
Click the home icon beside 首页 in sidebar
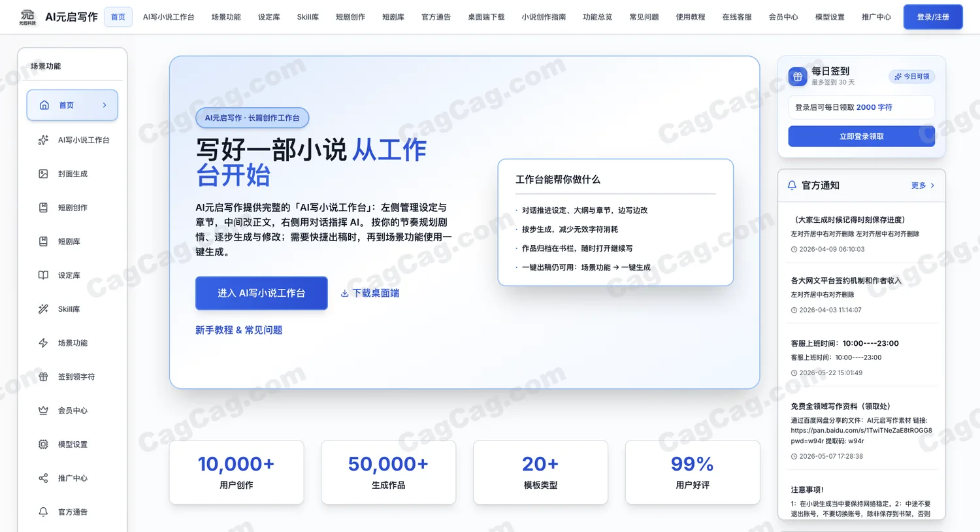coord(44,105)
